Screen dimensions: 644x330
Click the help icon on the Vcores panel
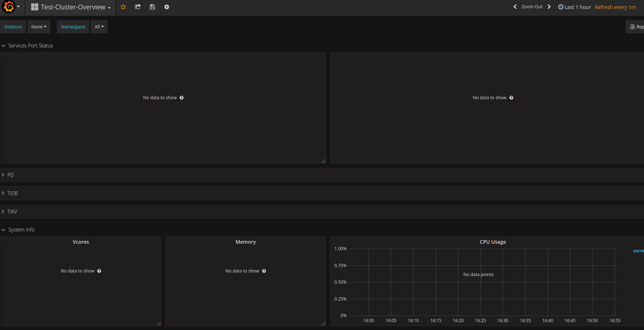(99, 271)
